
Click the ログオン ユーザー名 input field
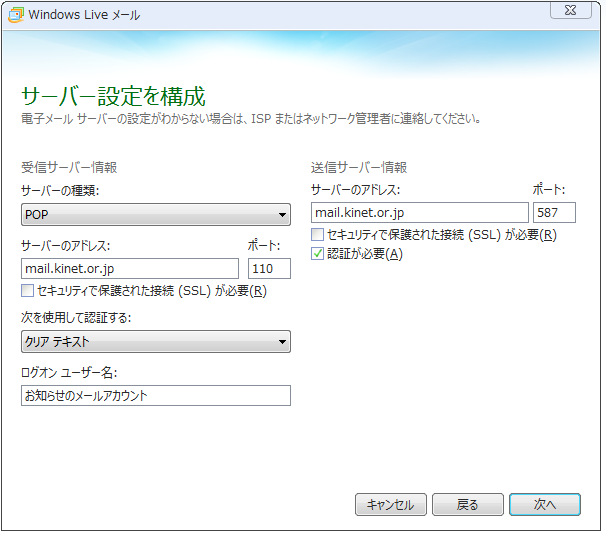click(157, 397)
